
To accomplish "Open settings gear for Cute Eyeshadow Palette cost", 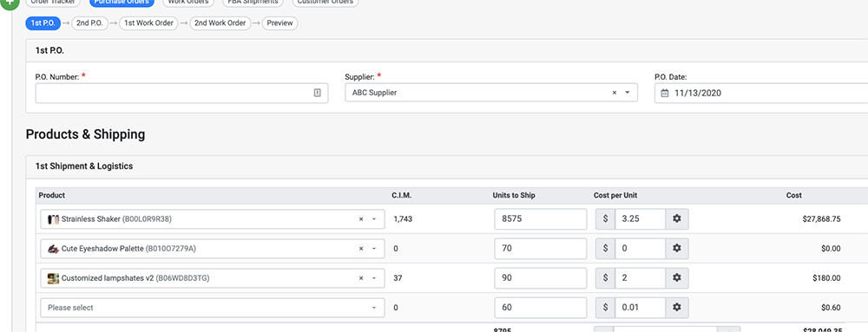I will [676, 249].
